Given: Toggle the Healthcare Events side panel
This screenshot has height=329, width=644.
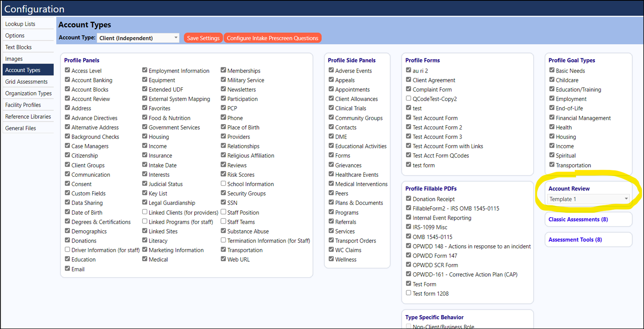Looking at the screenshot, I should click(331, 174).
